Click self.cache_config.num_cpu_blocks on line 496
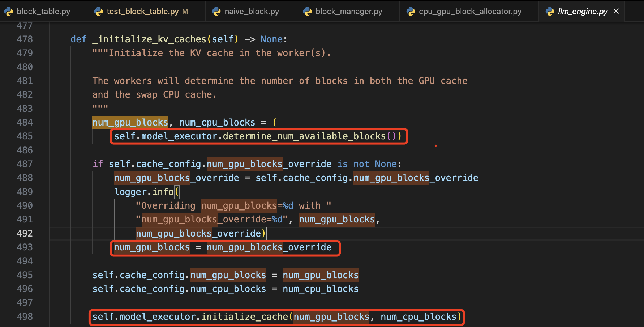Image resolution: width=644 pixels, height=327 pixels. pyautogui.click(x=179, y=289)
